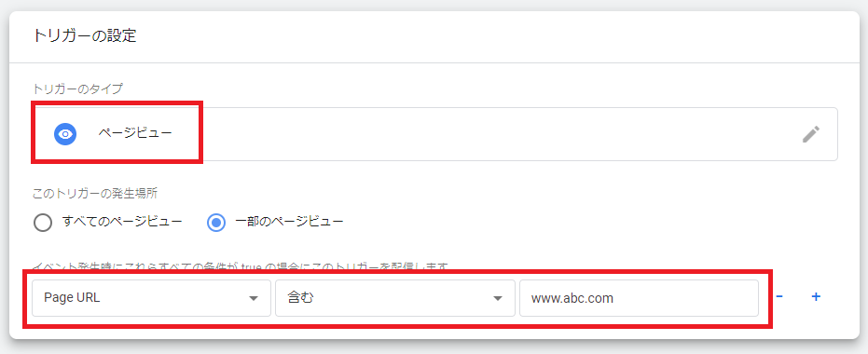The width and height of the screenshot is (868, 354).
Task: Click the このトリガーの発生場所 label
Action: coord(96,194)
